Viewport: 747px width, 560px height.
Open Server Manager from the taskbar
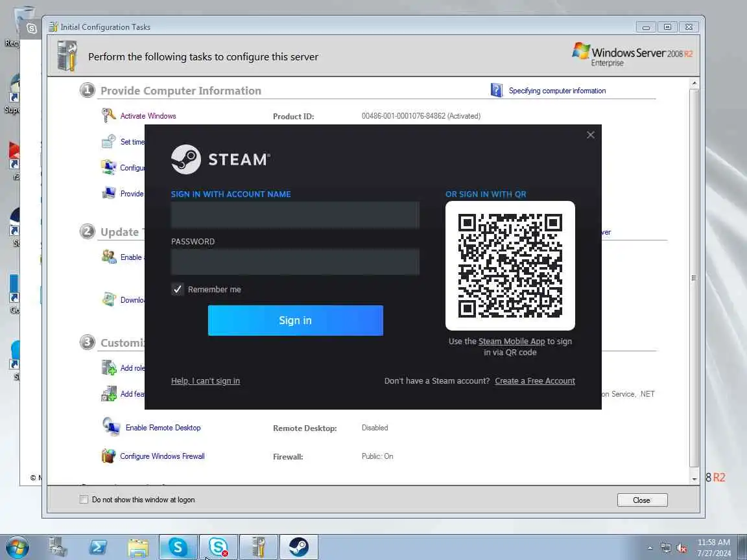click(58, 547)
